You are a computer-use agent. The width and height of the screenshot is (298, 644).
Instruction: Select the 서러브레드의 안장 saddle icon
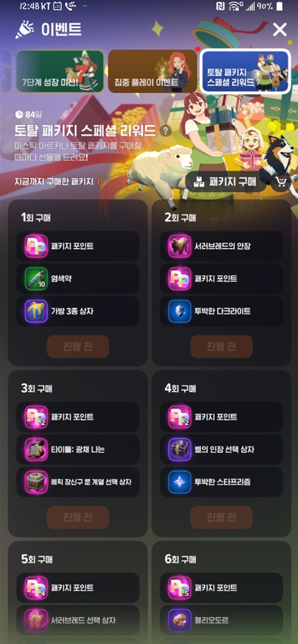179,246
